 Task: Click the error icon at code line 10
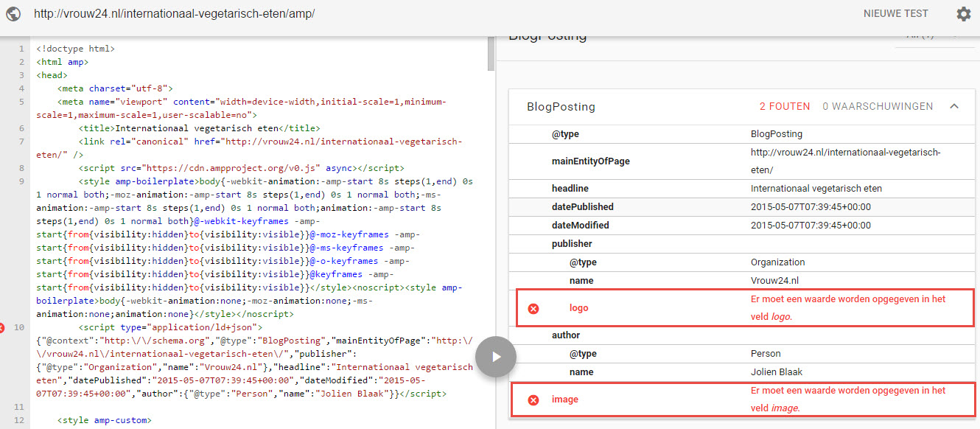(x=3, y=327)
